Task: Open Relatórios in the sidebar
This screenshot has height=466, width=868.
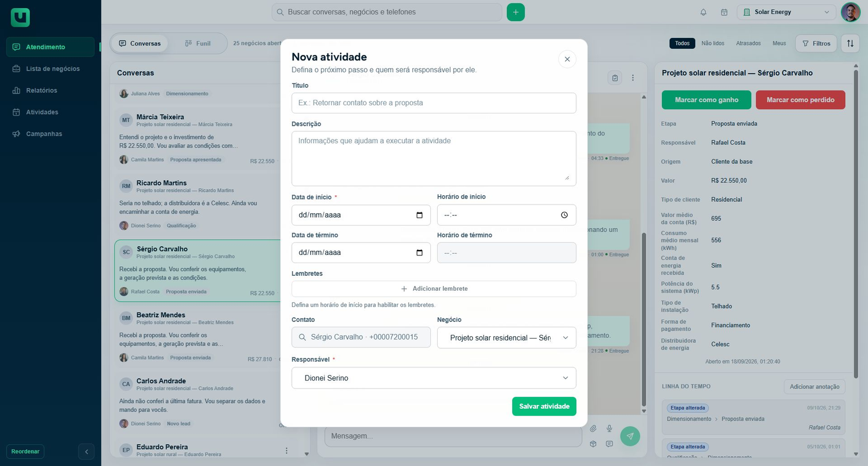Action: point(50,91)
